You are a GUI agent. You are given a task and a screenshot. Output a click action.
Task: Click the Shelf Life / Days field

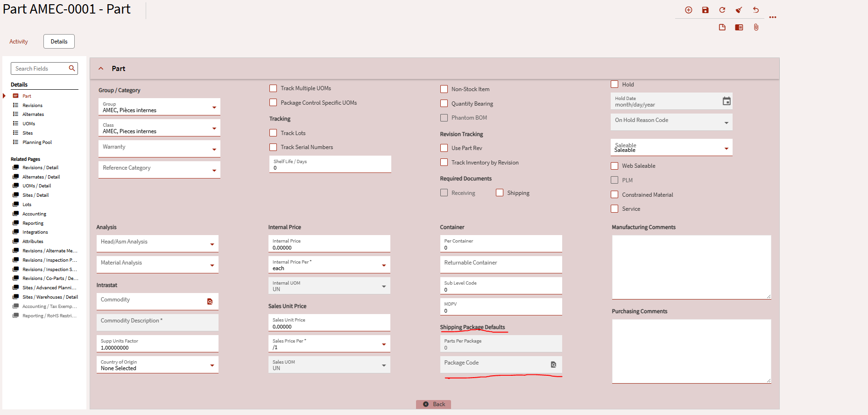[x=330, y=165]
